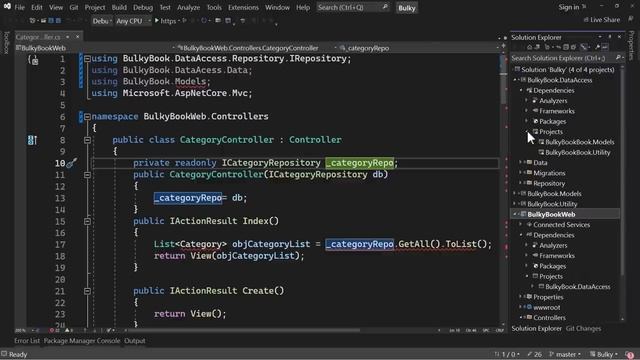Switch to Git Changes tab
The width and height of the screenshot is (640, 360).
[x=583, y=329]
